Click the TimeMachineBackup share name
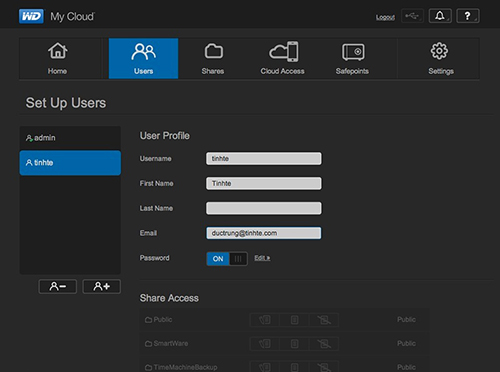Viewport: 500px width, 372px height. [185, 367]
